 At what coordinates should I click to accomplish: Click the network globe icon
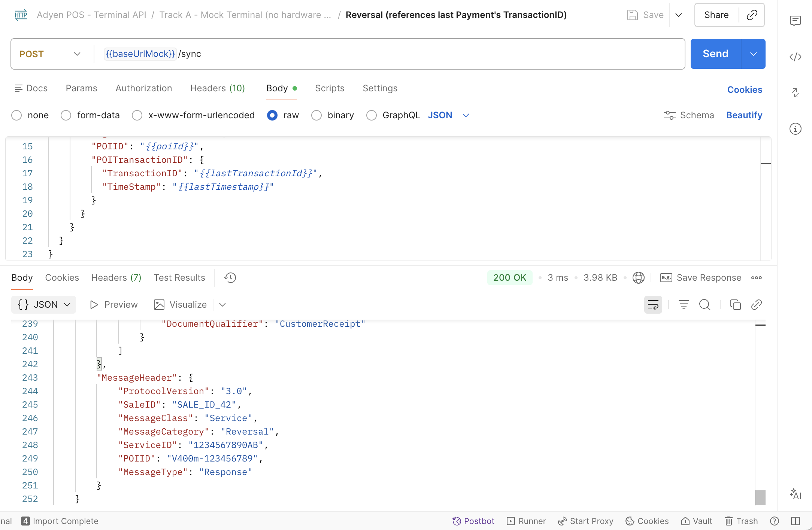[x=638, y=278]
